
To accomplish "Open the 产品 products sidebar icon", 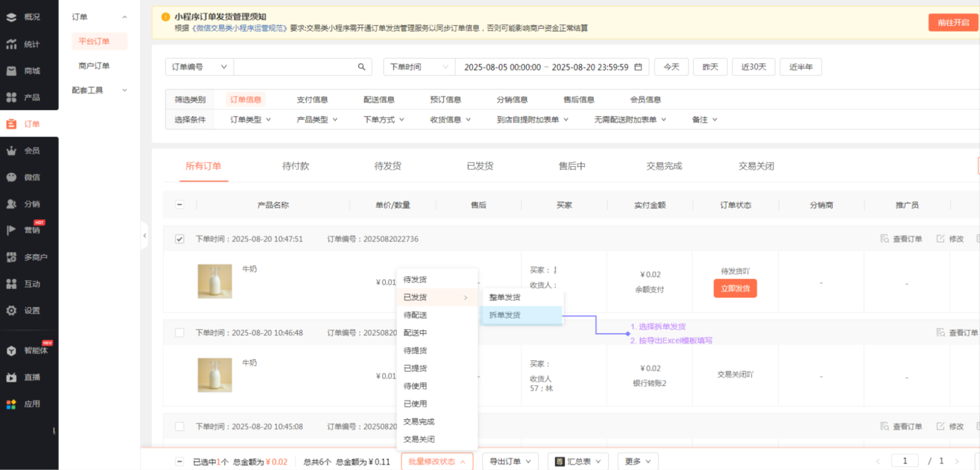I will tap(11, 97).
